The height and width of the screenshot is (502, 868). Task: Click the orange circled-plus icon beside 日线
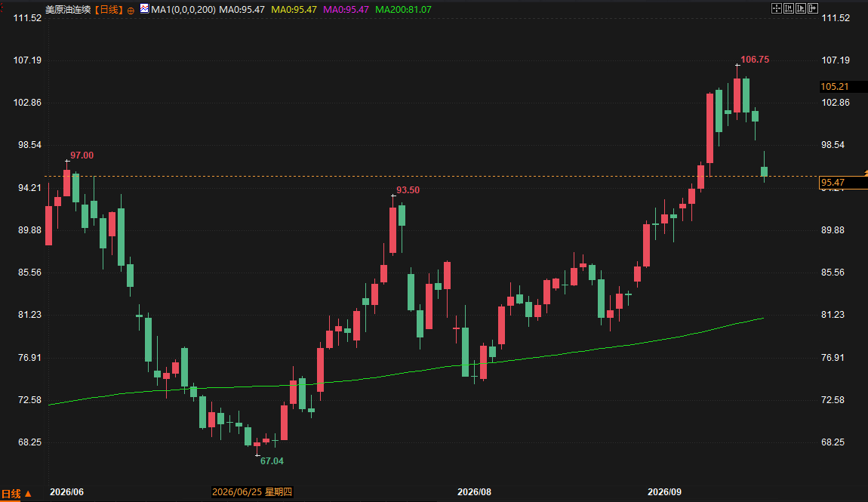coord(131,11)
